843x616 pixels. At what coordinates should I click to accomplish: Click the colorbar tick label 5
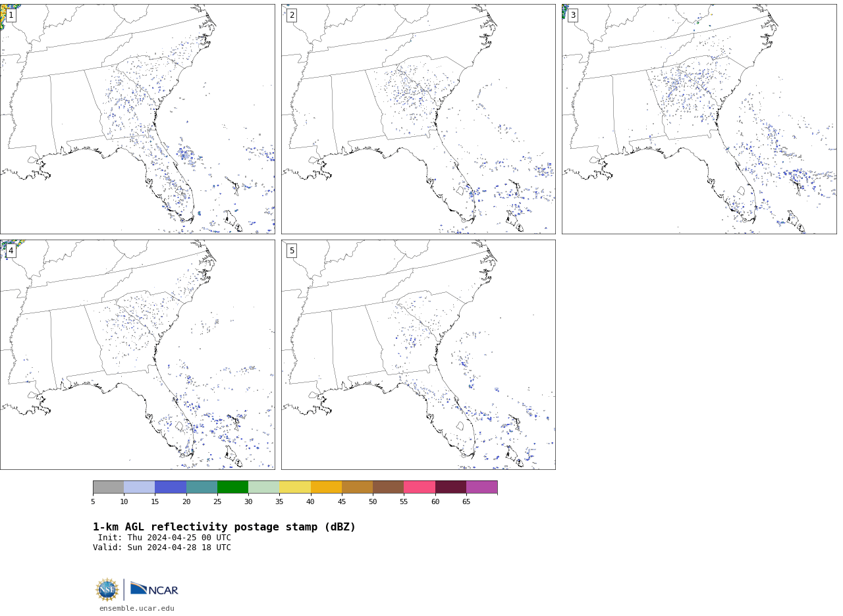click(93, 502)
